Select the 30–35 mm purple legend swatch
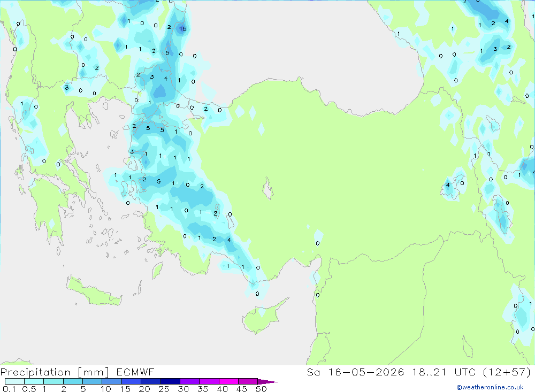 tap(190, 381)
